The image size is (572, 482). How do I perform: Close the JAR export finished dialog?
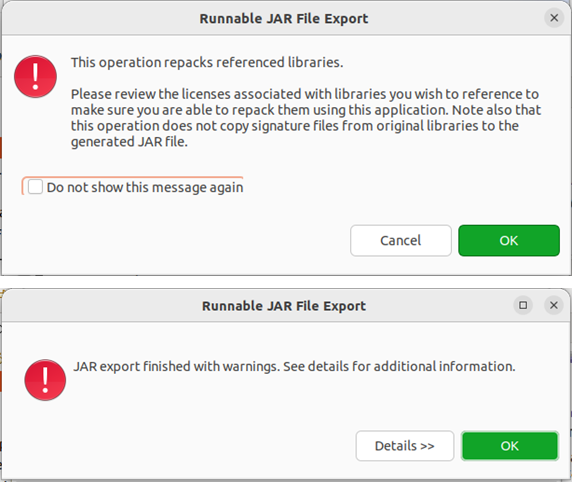(x=554, y=305)
